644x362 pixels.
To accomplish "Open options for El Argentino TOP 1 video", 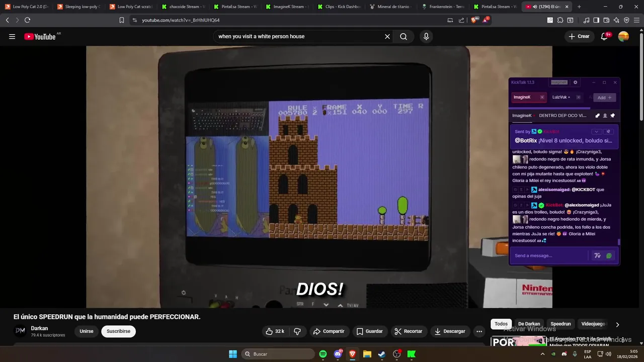I will 623,340.
